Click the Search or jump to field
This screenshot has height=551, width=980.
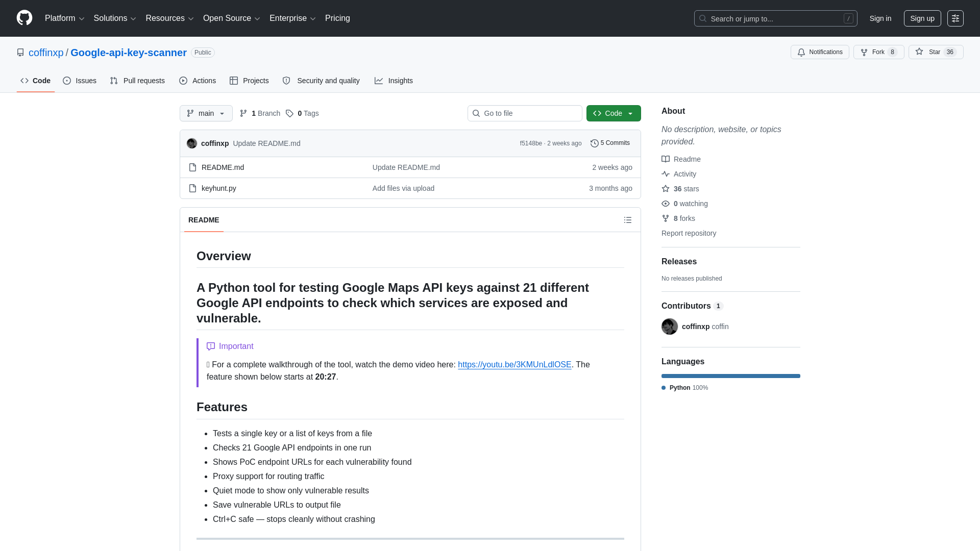pos(775,18)
